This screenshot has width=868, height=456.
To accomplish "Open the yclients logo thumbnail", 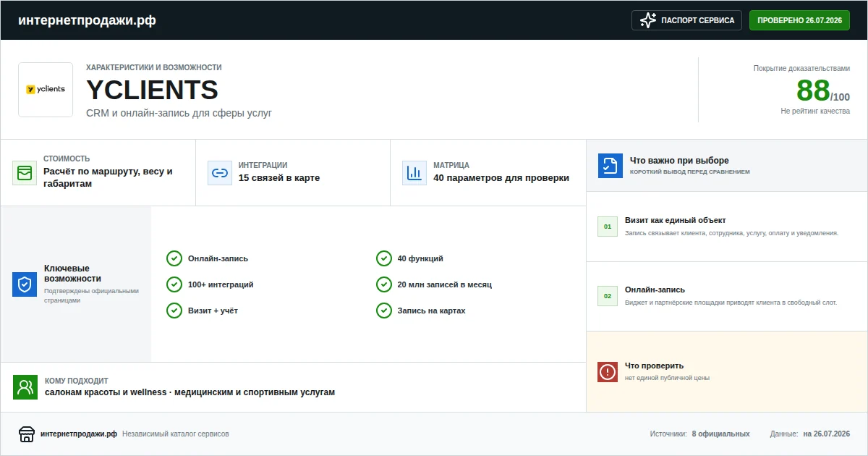I will (x=46, y=90).
